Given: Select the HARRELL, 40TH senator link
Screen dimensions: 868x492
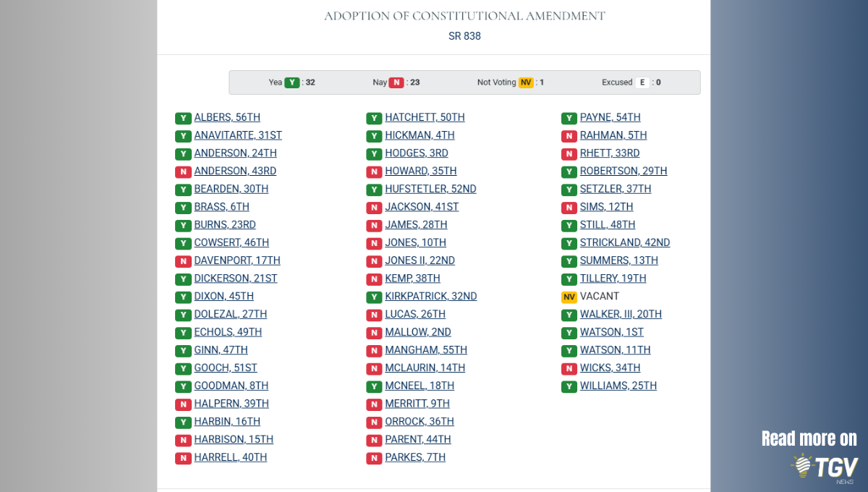Looking at the screenshot, I should (x=230, y=457).
